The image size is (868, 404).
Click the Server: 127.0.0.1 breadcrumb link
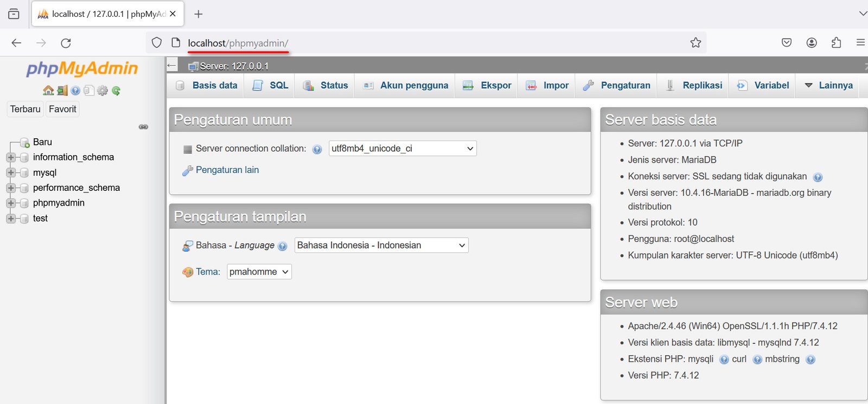point(234,66)
